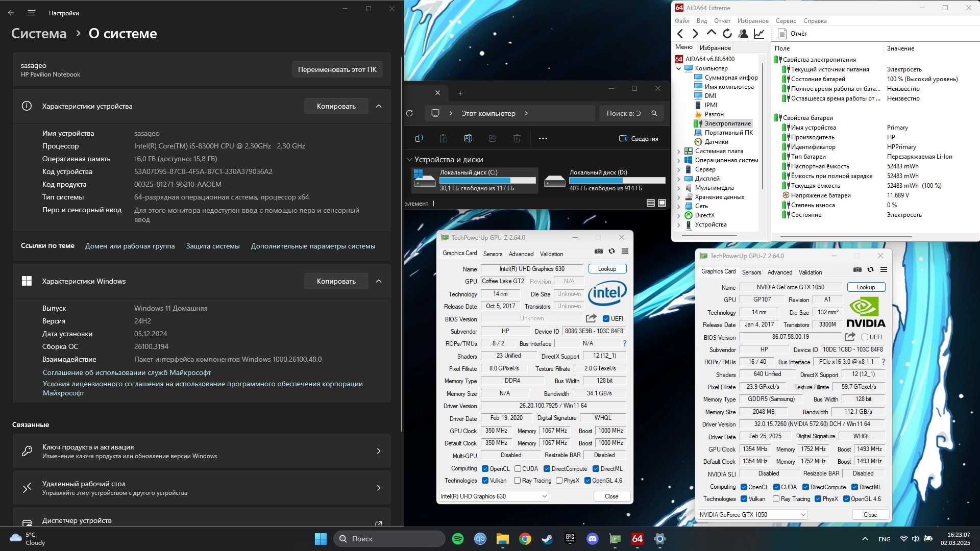Click Lookup in Intel GPU-Z

(x=607, y=269)
